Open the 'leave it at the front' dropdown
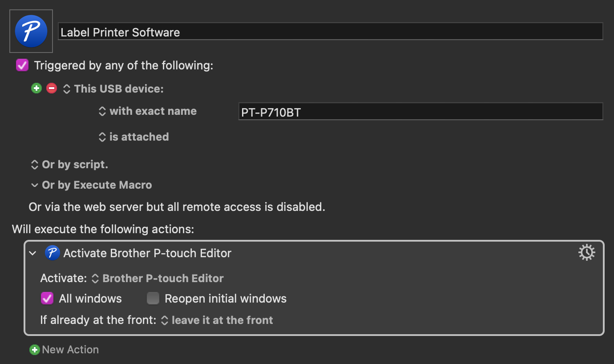Image resolution: width=614 pixels, height=364 pixels. point(164,320)
